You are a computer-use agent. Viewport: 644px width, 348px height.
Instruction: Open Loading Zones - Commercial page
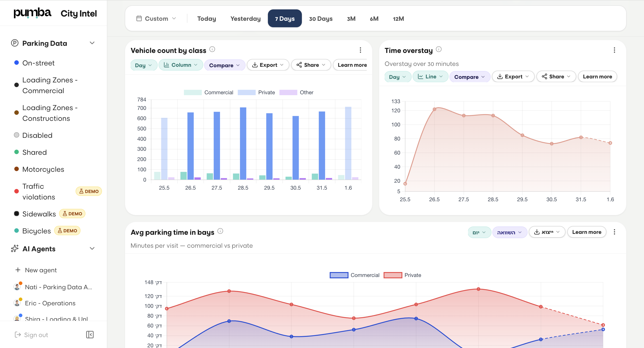pos(50,85)
